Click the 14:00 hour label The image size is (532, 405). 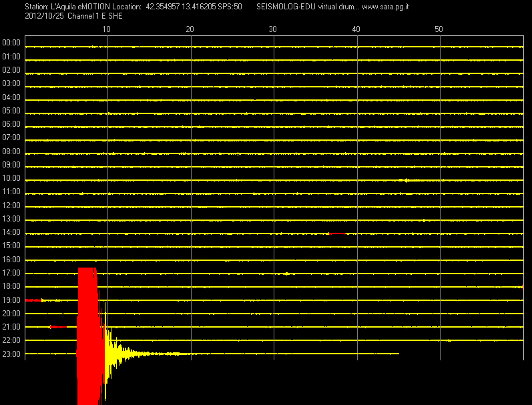[x=11, y=232]
